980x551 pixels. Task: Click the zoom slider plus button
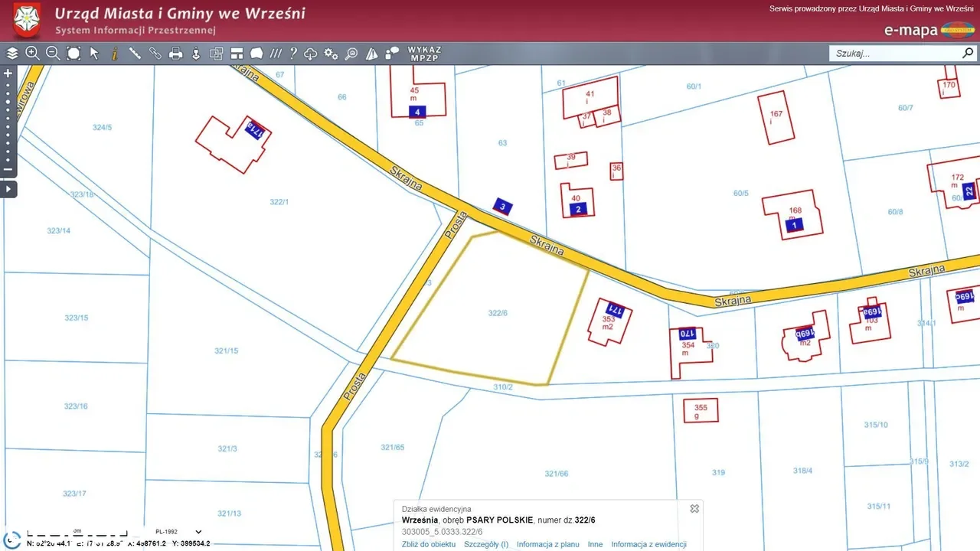click(x=8, y=73)
